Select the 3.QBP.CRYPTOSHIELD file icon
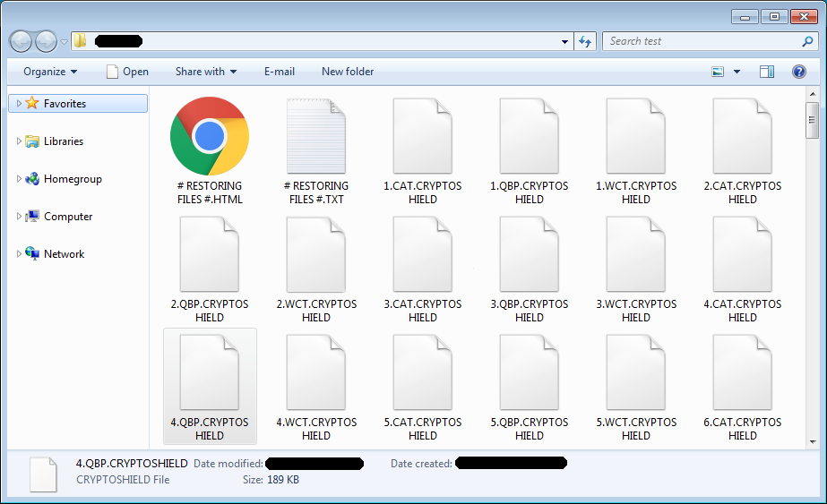Viewport: 827px width, 504px height. point(529,254)
